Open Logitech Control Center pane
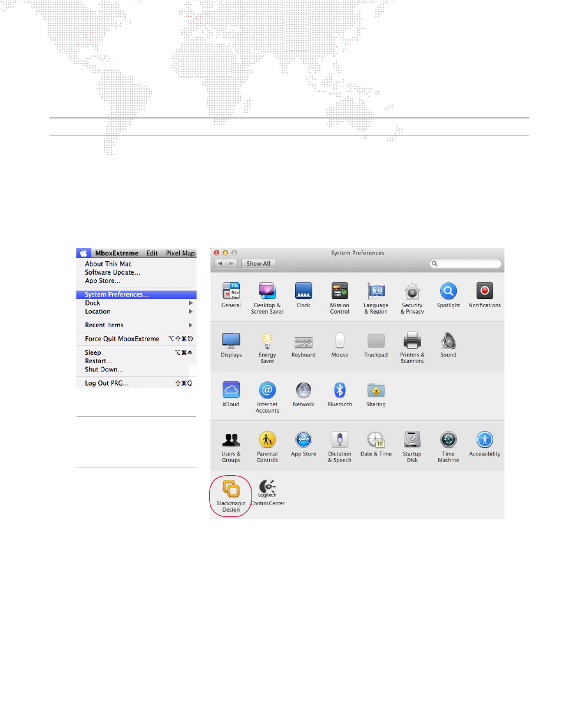 point(267,493)
